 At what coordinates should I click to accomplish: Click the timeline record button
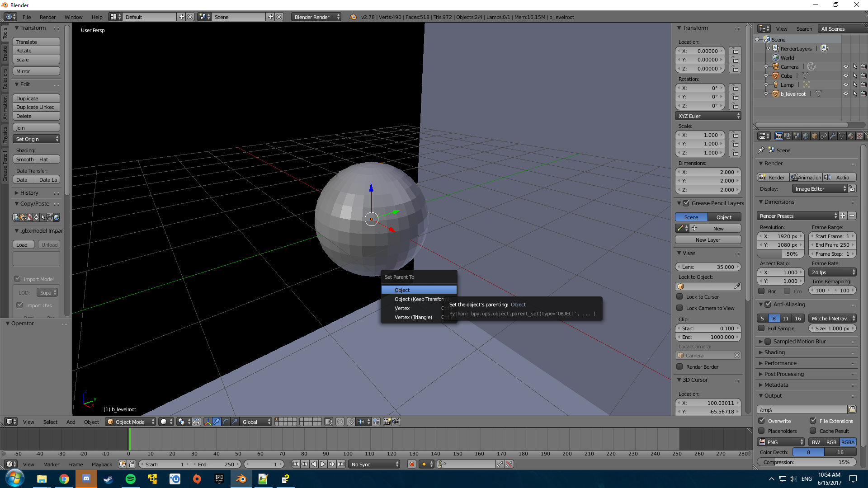411,464
